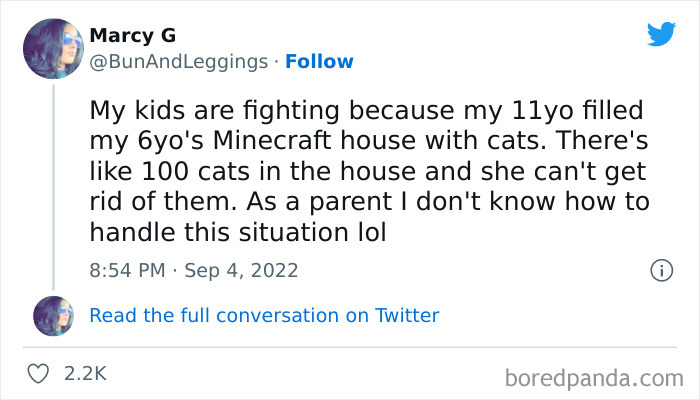
Task: Open Marcy G's large profile avatar
Action: click(54, 48)
